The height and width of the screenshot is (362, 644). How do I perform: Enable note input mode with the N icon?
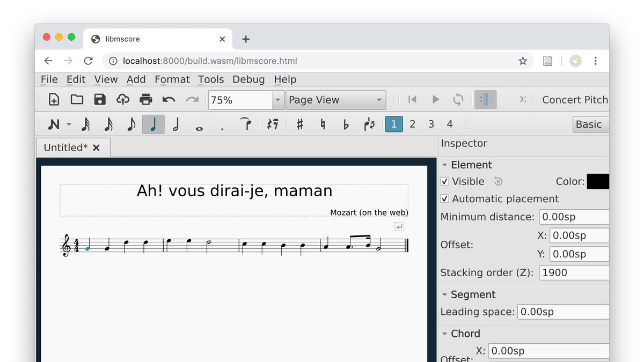pyautogui.click(x=54, y=124)
